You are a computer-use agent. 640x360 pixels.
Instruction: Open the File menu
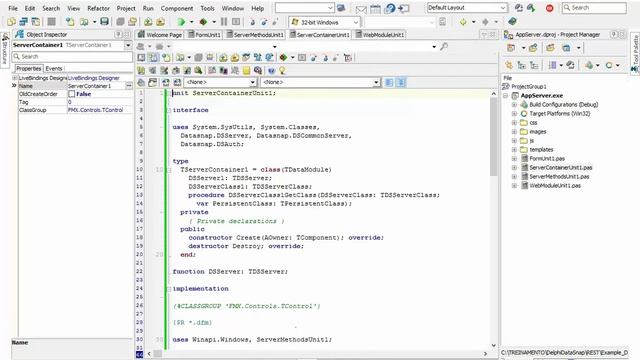[13, 8]
